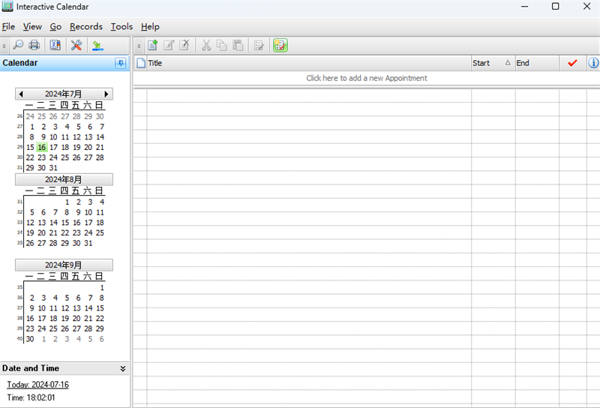Click the New Appointment toolbar icon

[153, 45]
